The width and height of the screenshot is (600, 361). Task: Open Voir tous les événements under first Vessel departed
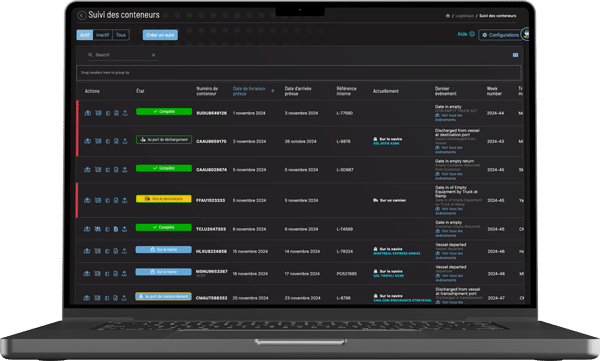click(449, 255)
